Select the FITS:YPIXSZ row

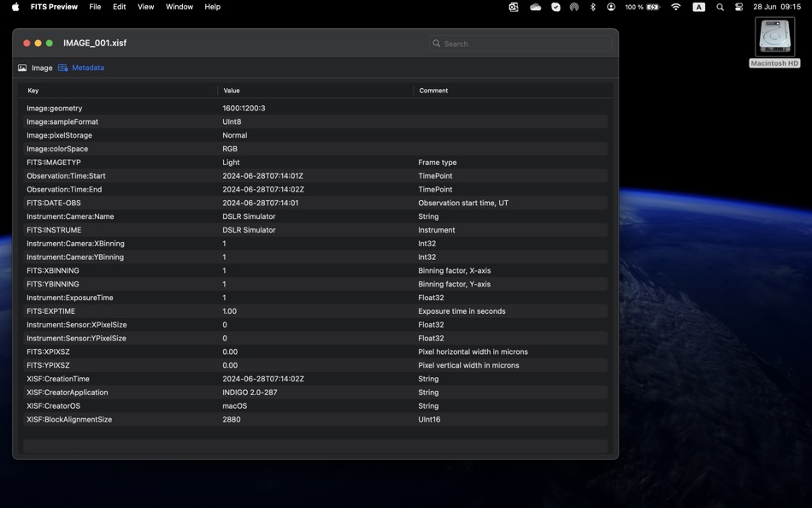[315, 365]
